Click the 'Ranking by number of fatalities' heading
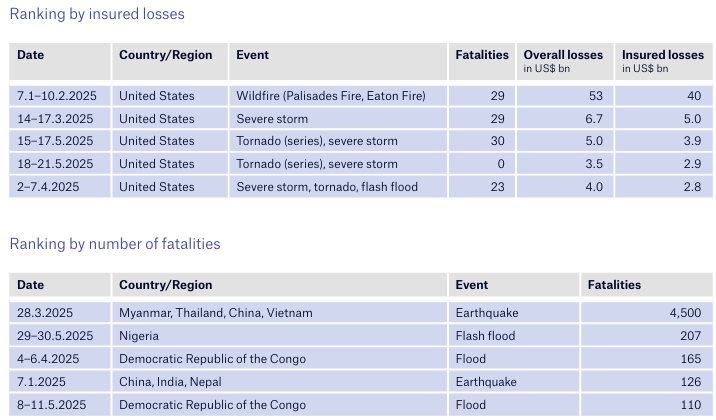716x420 pixels. click(x=115, y=244)
